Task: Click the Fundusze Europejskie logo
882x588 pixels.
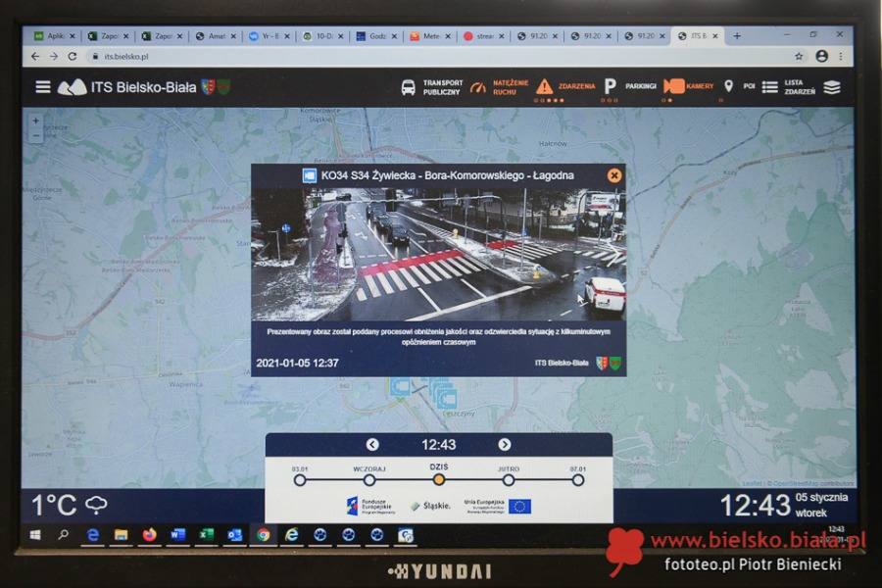Action: click(370, 506)
